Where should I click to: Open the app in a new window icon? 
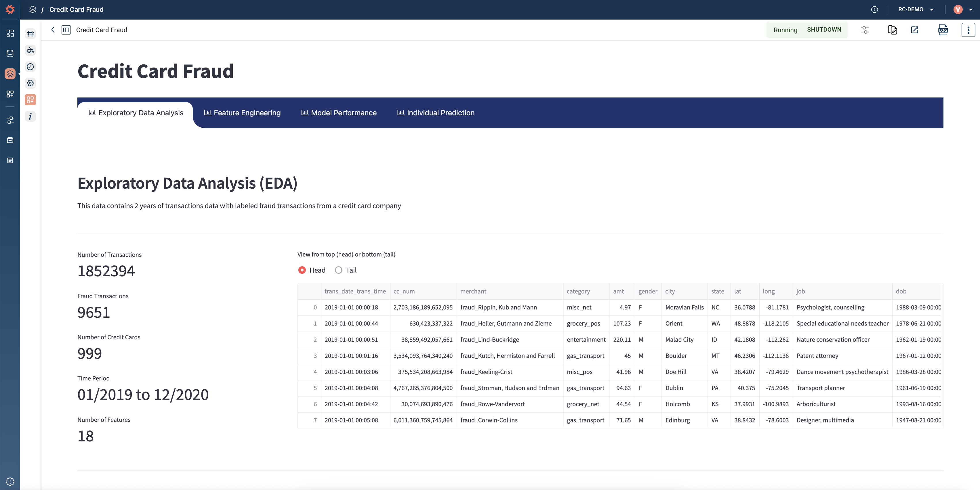pyautogui.click(x=915, y=30)
